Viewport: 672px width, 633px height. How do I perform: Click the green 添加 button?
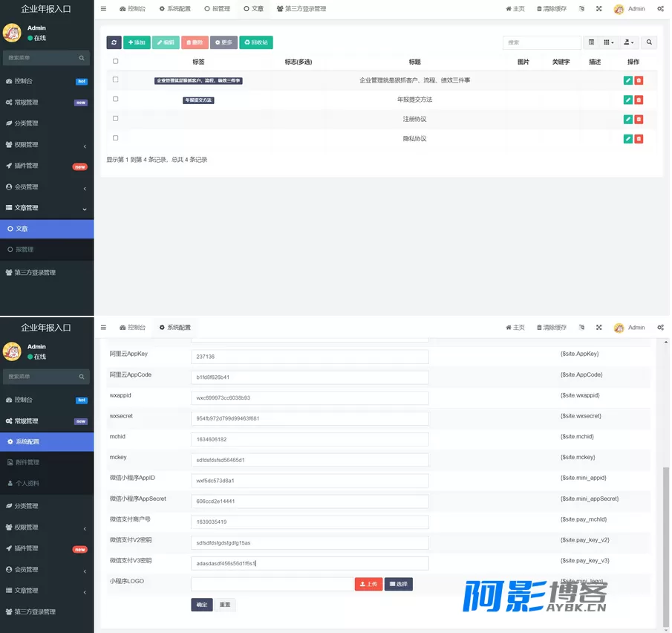[x=137, y=42]
